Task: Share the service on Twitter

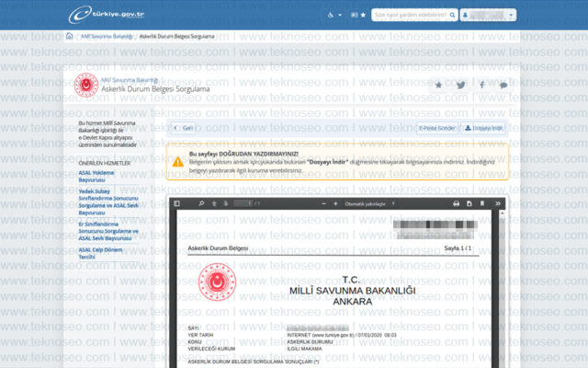Action: tap(461, 86)
